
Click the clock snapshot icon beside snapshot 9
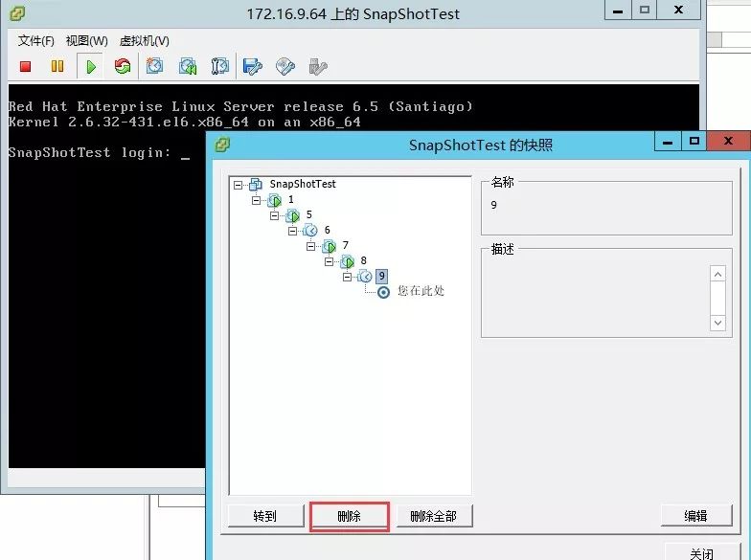tap(365, 276)
